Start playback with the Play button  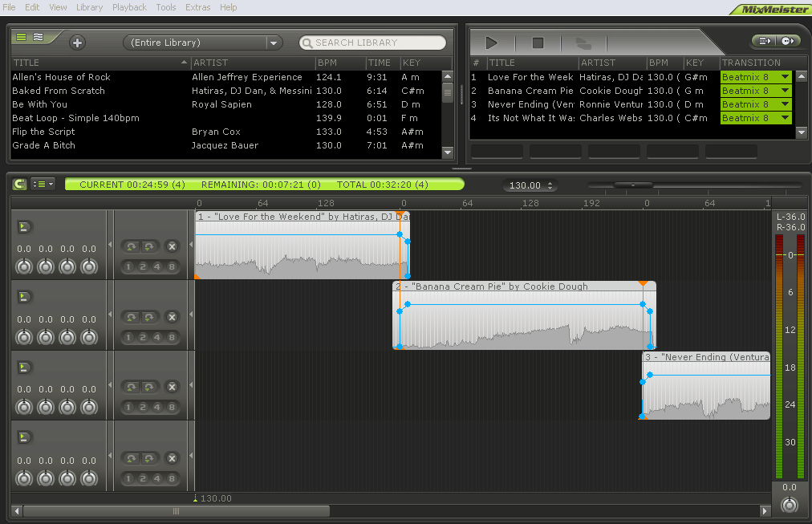[x=491, y=43]
